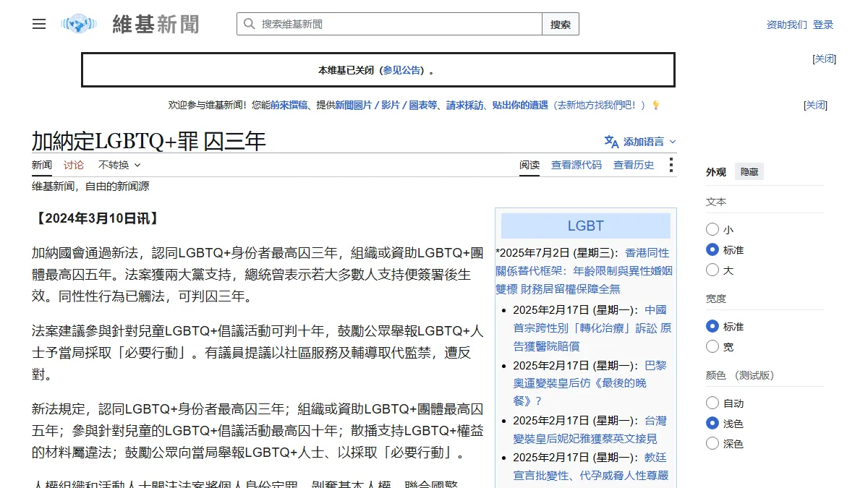Screen dimensions: 868x488
Task: Open the vertical three-dot more menu
Action: click(x=671, y=165)
